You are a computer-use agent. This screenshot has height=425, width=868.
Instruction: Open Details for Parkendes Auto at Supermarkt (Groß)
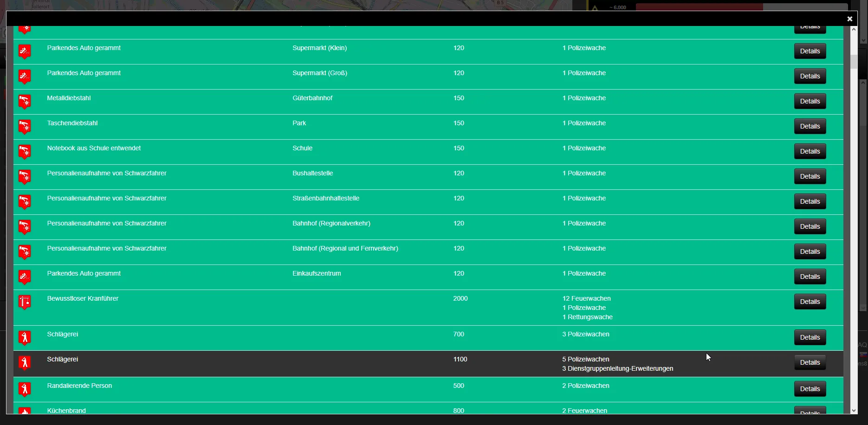tap(810, 76)
